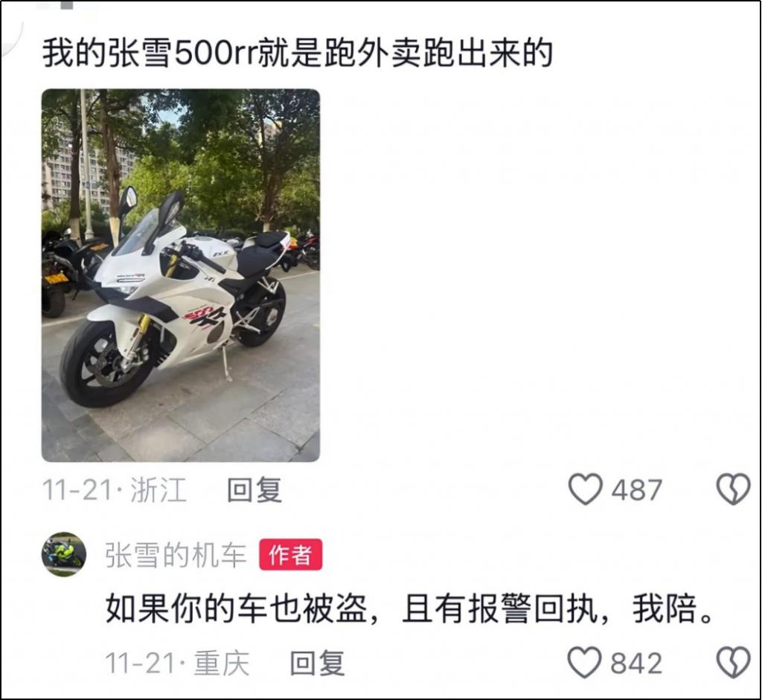Click the 842 like count
Screen dimensions: 762x700
point(637,663)
